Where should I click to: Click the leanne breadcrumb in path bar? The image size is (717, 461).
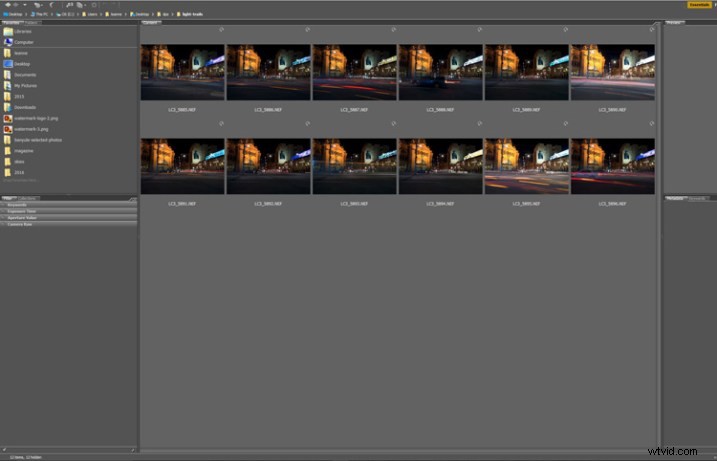tap(113, 14)
